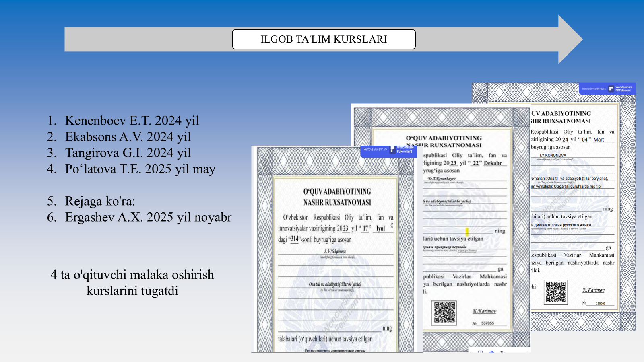The width and height of the screenshot is (644, 362).
Task: Click the K.Karimov signature on the middle certificate
Action: (484, 311)
